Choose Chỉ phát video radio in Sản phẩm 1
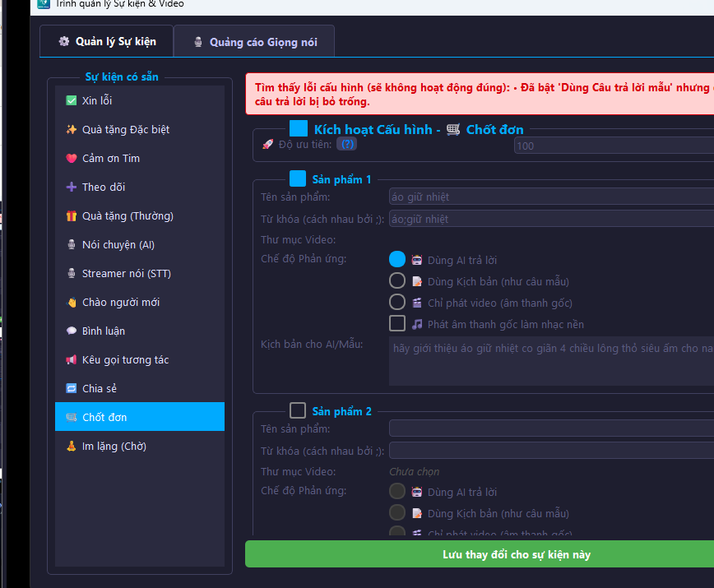Screen dimensions: 714x588 pos(397,302)
